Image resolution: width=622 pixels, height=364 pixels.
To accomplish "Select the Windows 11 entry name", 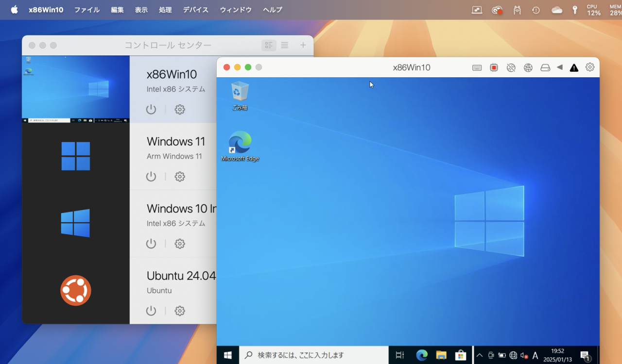I will point(176,142).
